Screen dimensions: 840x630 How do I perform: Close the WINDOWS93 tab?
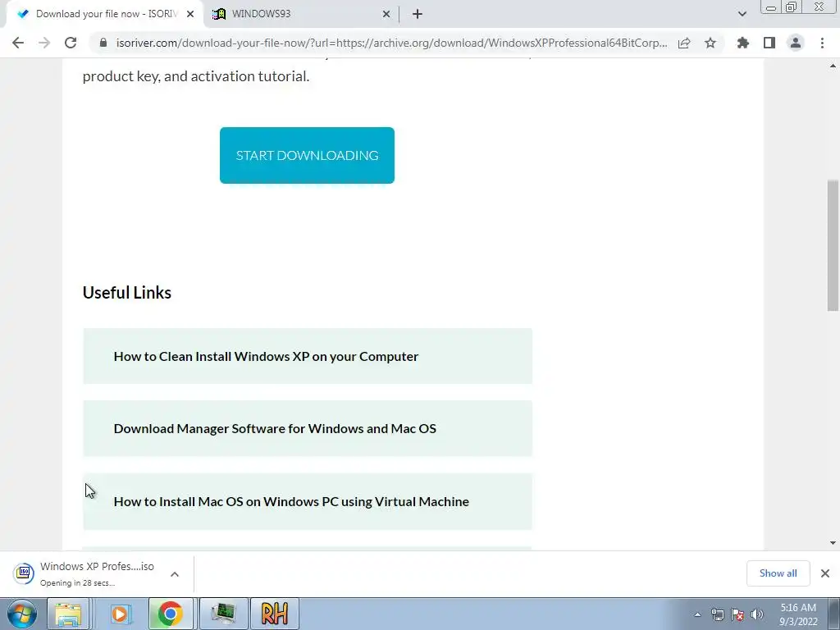tap(386, 14)
